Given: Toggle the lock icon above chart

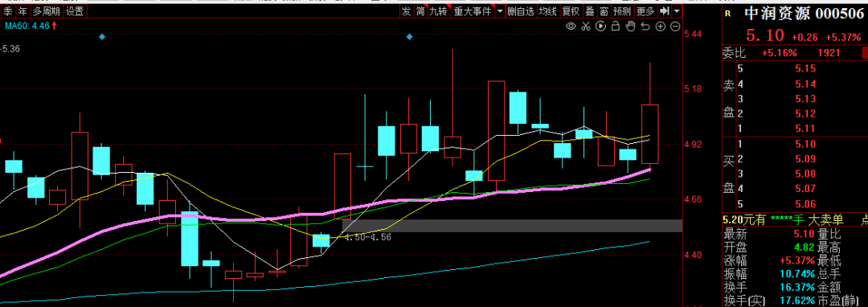Looking at the screenshot, I should tap(616, 26).
